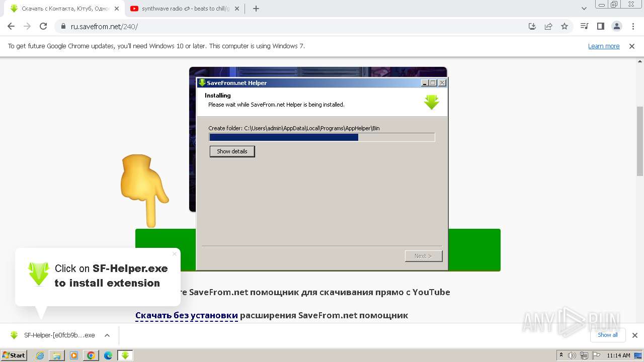The width and height of the screenshot is (644, 362).
Task: Open media controls icon in toolbar
Action: click(584, 26)
